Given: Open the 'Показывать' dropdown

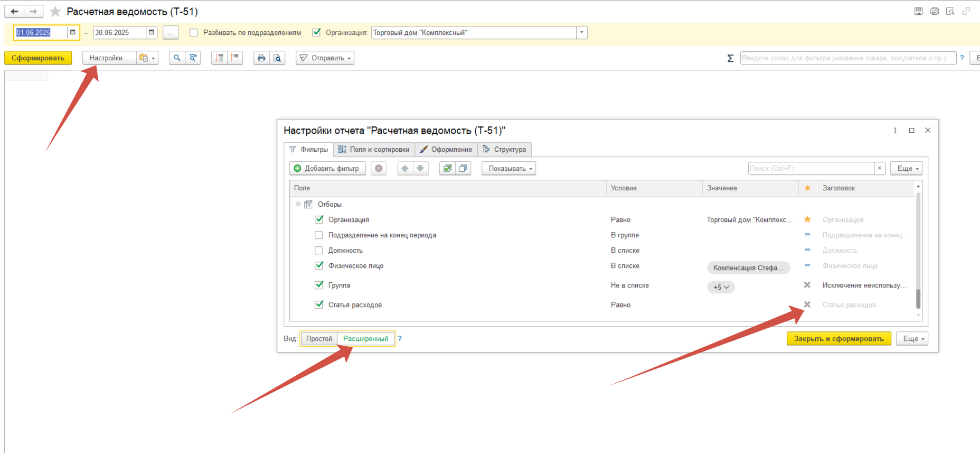Looking at the screenshot, I should tap(509, 169).
